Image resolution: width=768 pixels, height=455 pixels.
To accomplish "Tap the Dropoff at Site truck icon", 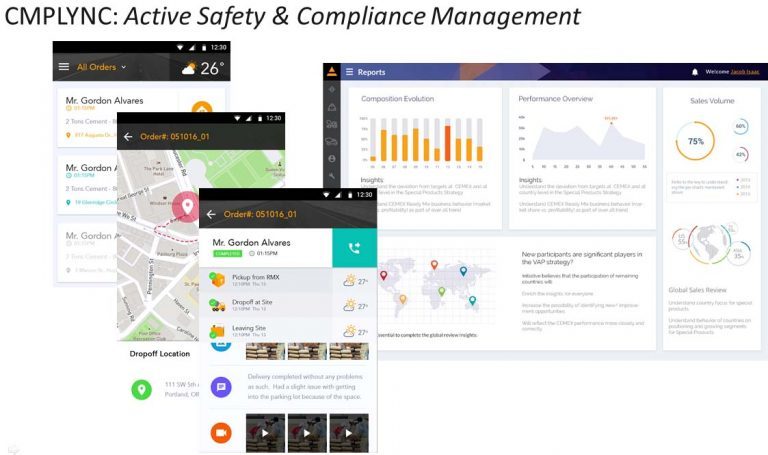I will 216,305.
